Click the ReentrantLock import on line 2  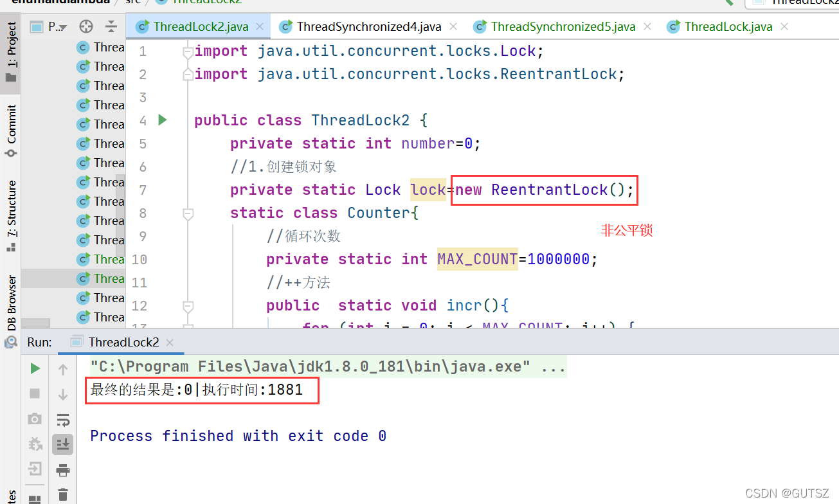437,74
